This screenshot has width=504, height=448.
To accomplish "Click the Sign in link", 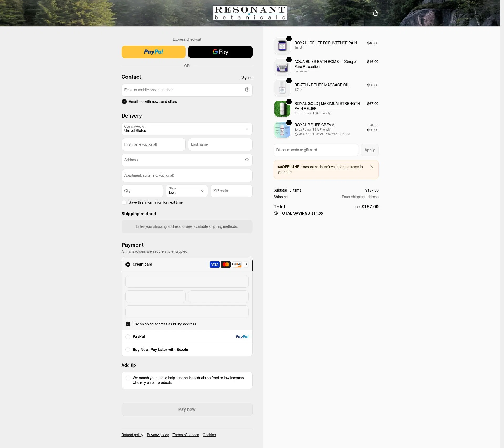I will click(247, 77).
